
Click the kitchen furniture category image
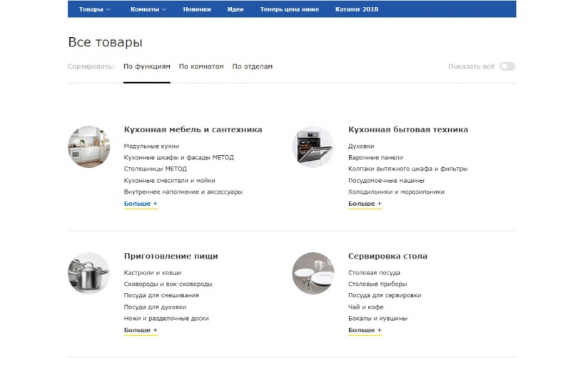coord(89,146)
